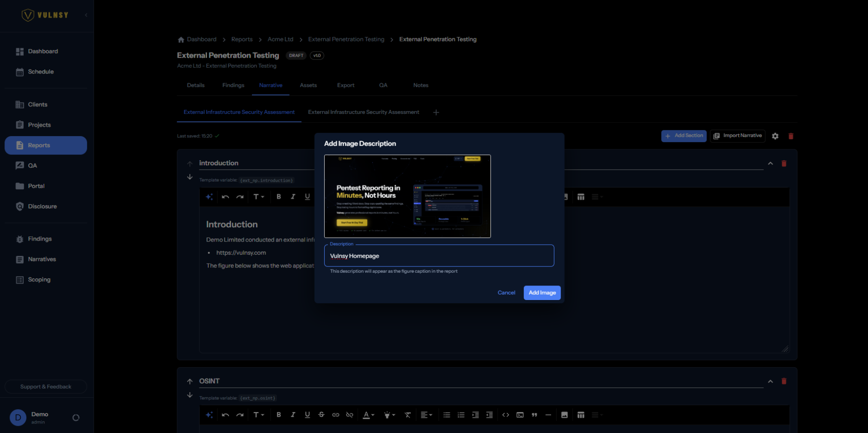Move the introduction section down
This screenshot has width=868, height=433.
[190, 177]
